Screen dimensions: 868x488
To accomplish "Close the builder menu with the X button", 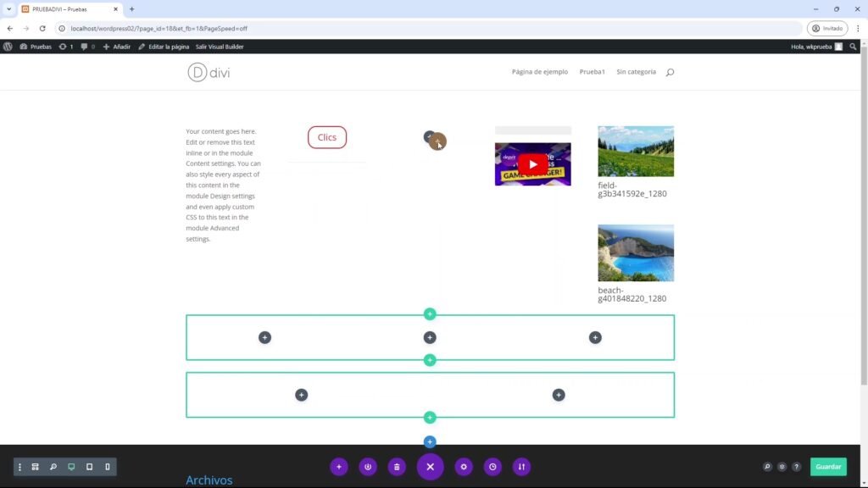I will 430,467.
